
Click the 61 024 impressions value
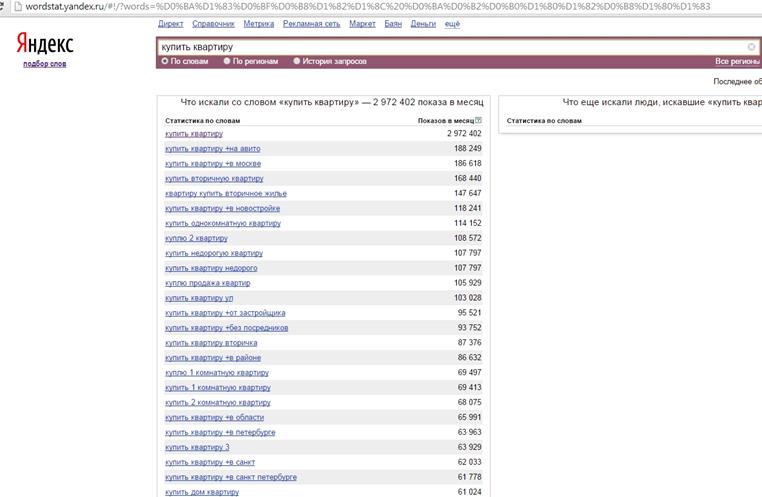tap(469, 492)
